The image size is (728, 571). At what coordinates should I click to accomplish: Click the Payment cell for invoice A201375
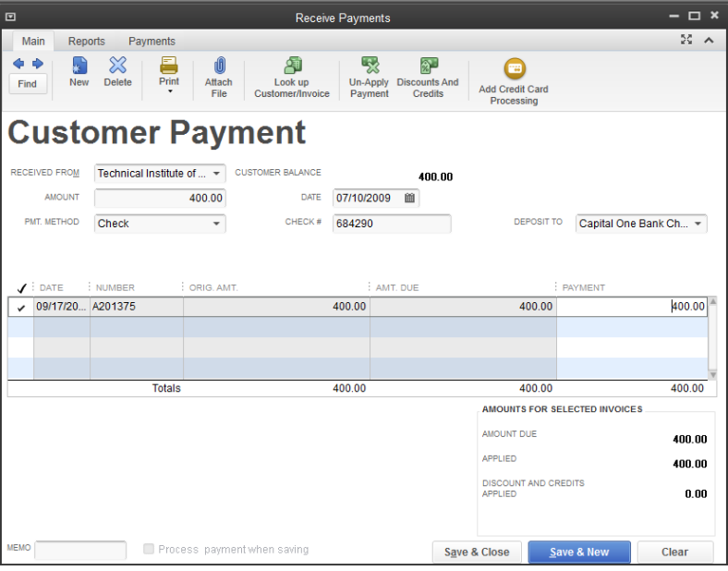click(632, 307)
